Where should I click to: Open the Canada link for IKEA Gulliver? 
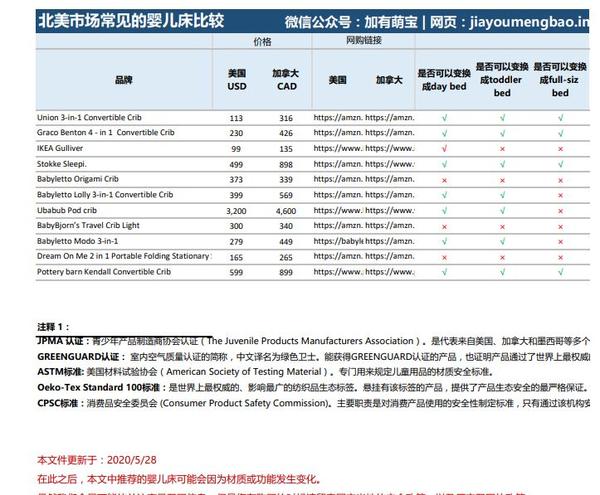click(390, 148)
